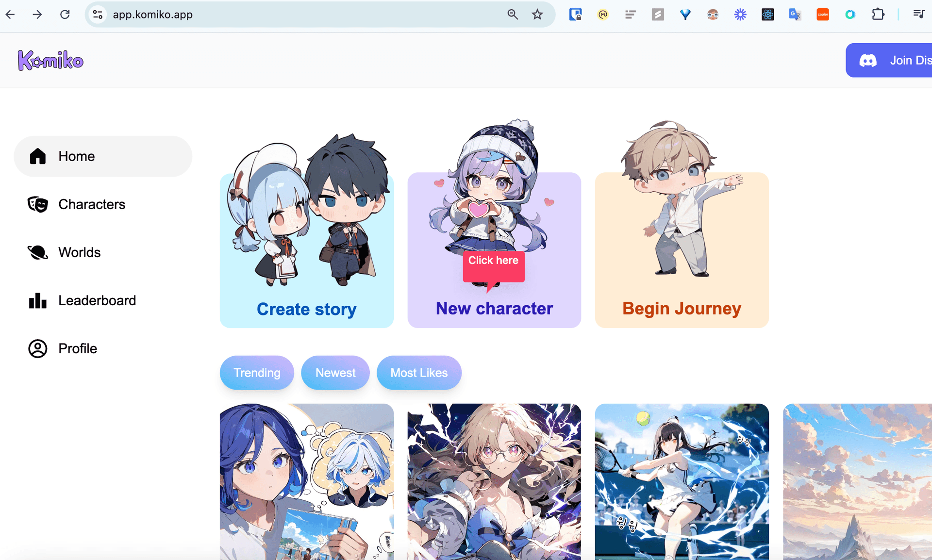
Task: Select the Newest filter tab
Action: pyautogui.click(x=335, y=372)
